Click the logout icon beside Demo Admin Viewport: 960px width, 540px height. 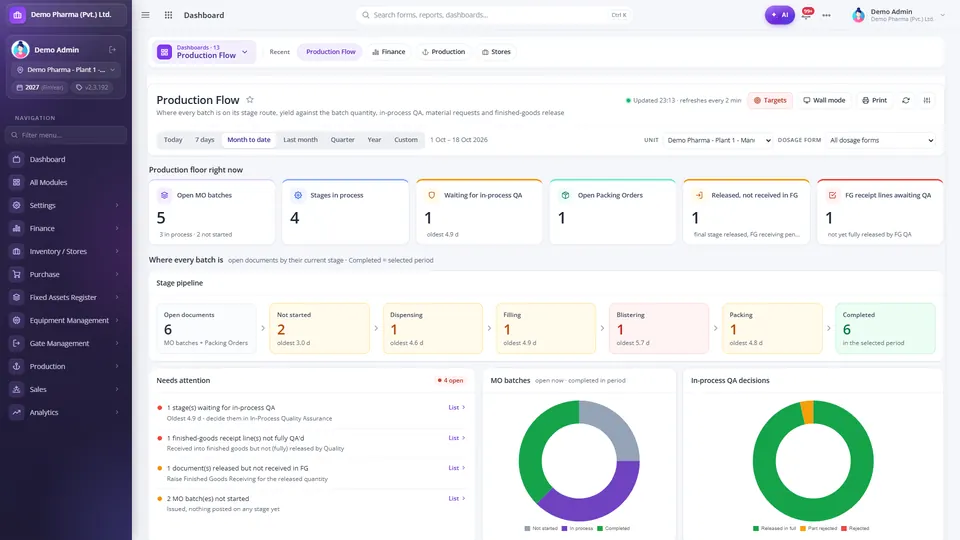113,50
